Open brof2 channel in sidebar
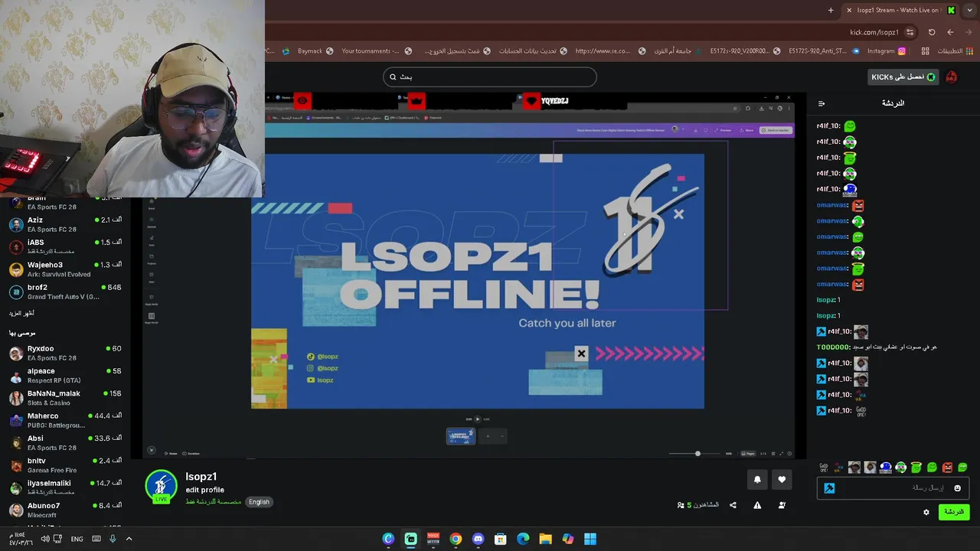The height and width of the screenshot is (551, 980). click(x=65, y=292)
